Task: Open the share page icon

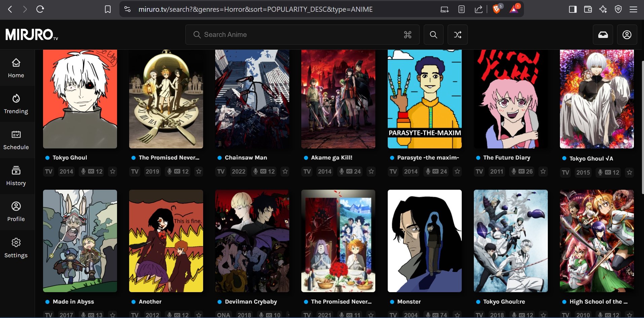Action: coord(479,9)
